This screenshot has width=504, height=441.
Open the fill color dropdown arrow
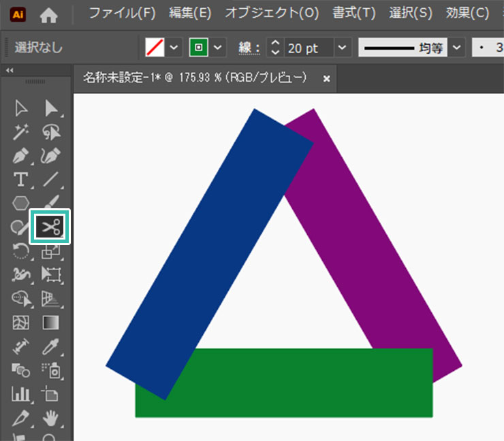[x=174, y=48]
